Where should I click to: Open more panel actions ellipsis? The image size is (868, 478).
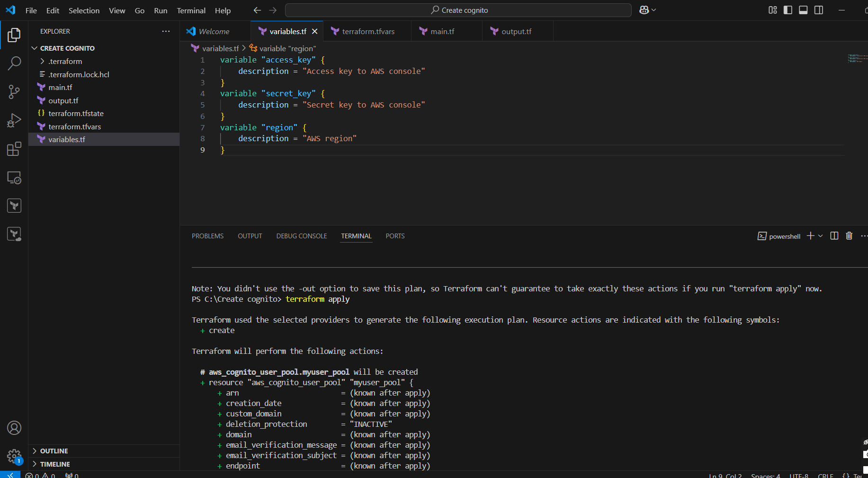tap(864, 236)
